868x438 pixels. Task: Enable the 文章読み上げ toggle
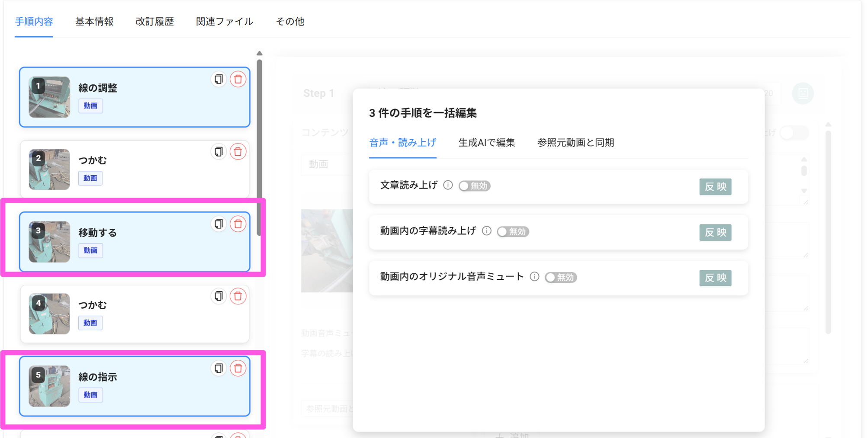tap(474, 186)
